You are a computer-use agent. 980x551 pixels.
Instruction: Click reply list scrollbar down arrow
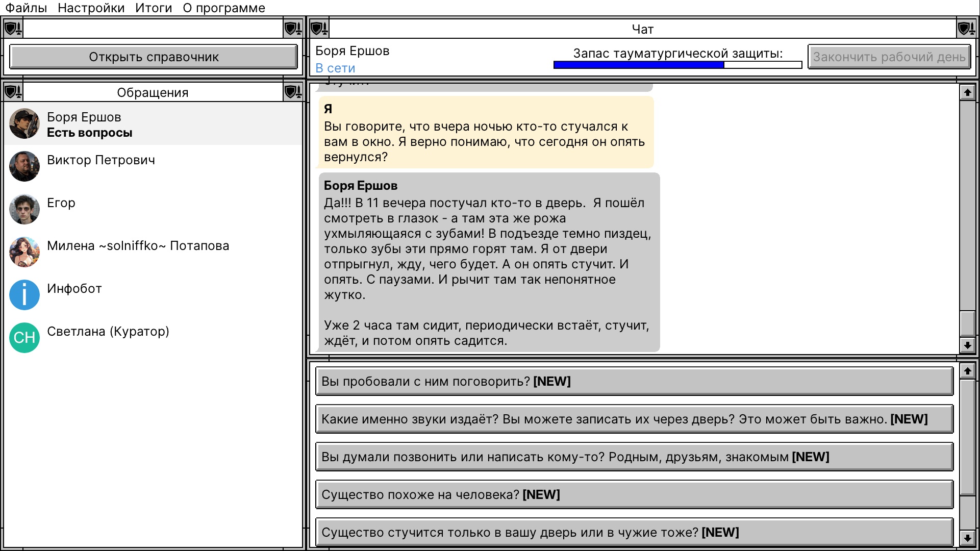(x=967, y=538)
